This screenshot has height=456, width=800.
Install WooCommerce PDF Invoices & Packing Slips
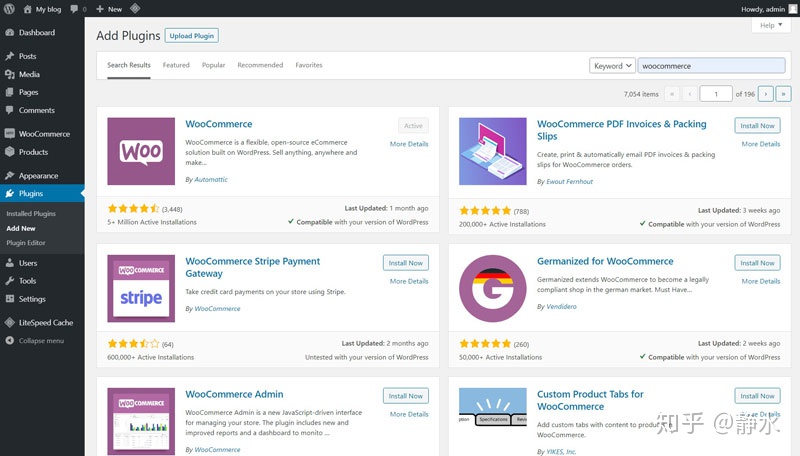758,125
